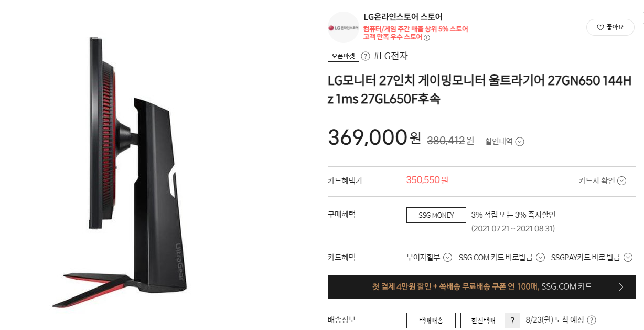Click the SSG MONEY benefit button

click(x=436, y=215)
